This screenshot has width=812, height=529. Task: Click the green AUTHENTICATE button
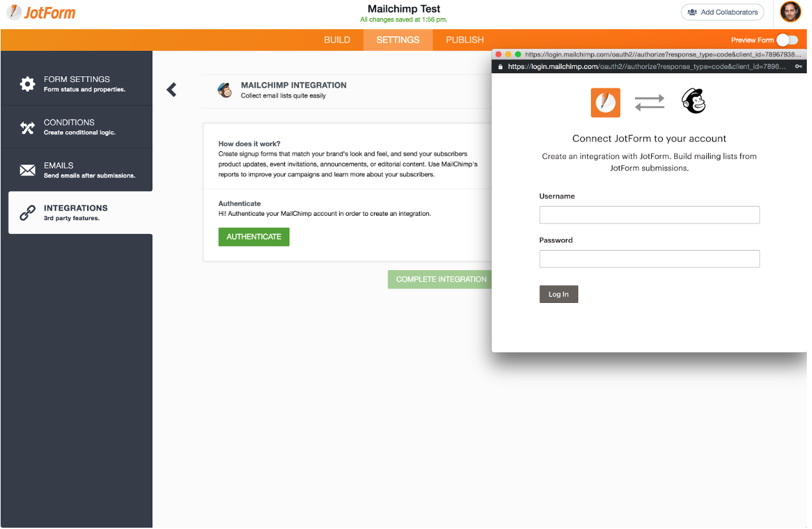pos(254,237)
